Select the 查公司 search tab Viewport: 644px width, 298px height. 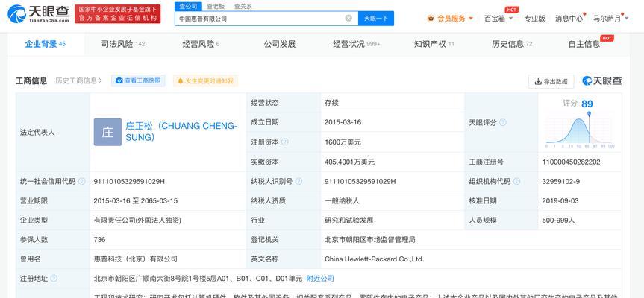(x=188, y=6)
